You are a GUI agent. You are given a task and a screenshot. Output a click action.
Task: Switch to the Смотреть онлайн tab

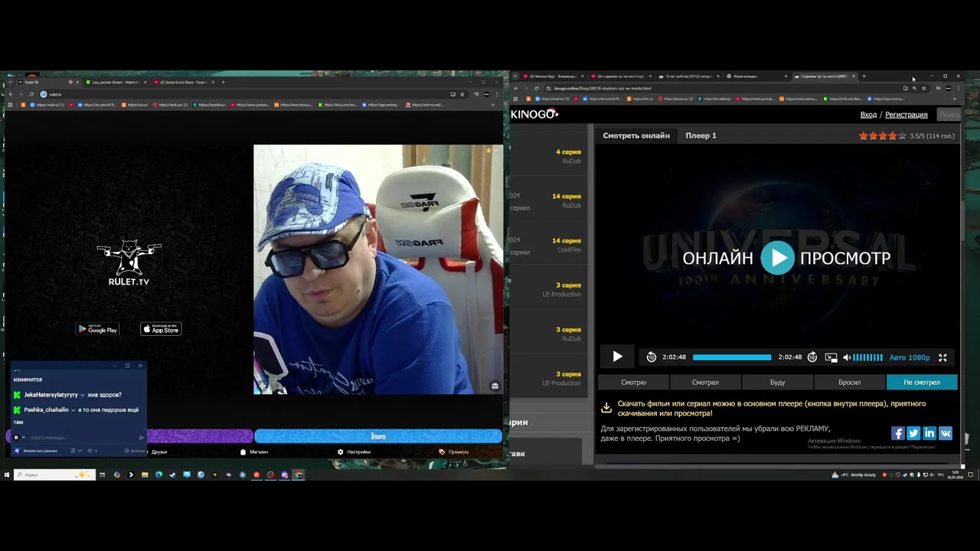[x=636, y=135]
